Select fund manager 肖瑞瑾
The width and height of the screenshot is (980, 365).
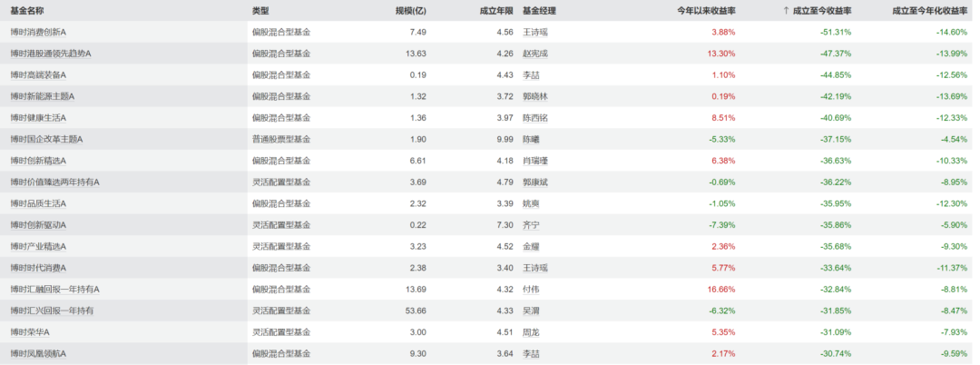(535, 161)
